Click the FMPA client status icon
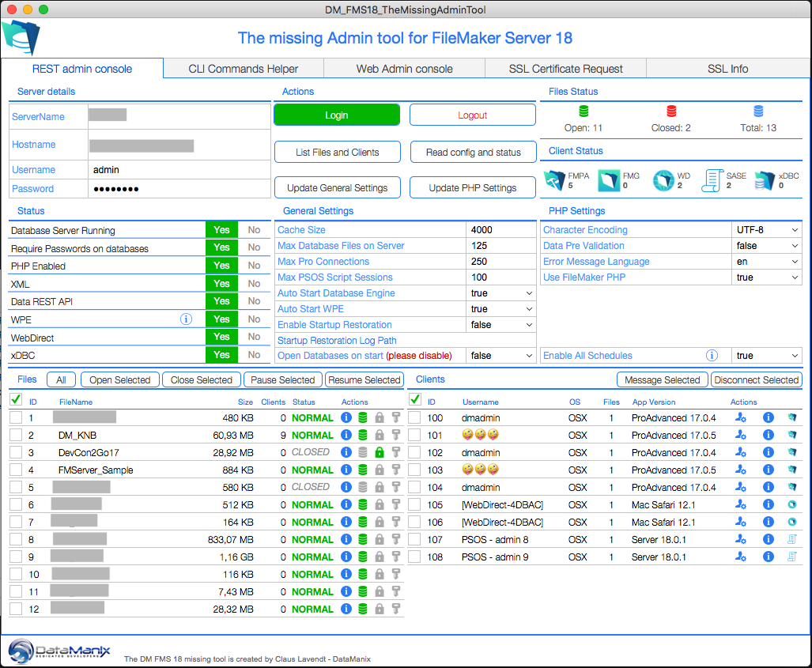The image size is (812, 668). 554,180
